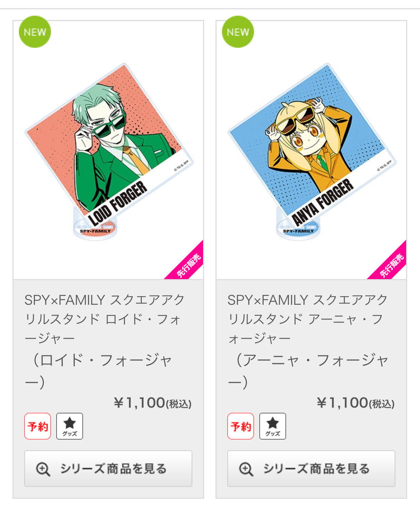420x508 pixels.
Task: Open the アーニャ・フォージャー product title link
Action: [307, 319]
